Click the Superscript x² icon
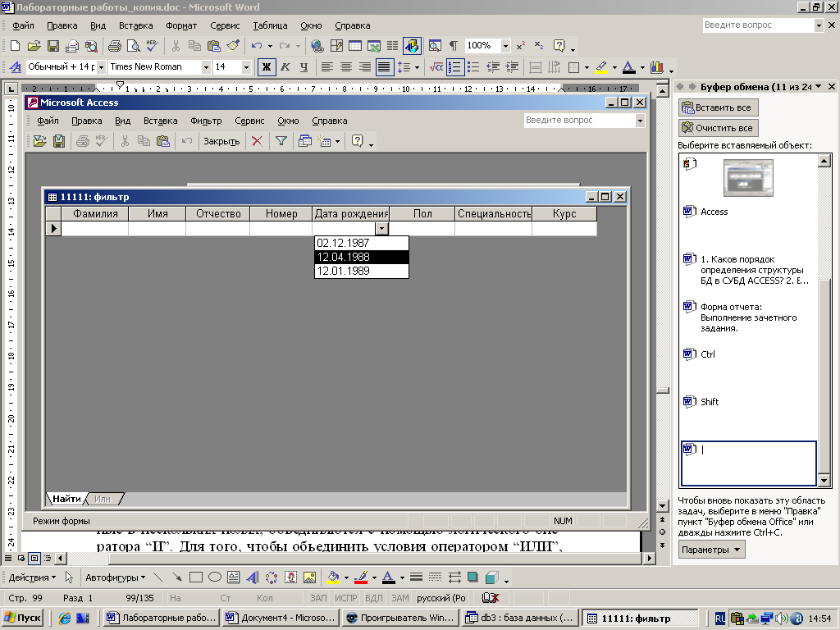This screenshot has width=840, height=630. pos(521,46)
